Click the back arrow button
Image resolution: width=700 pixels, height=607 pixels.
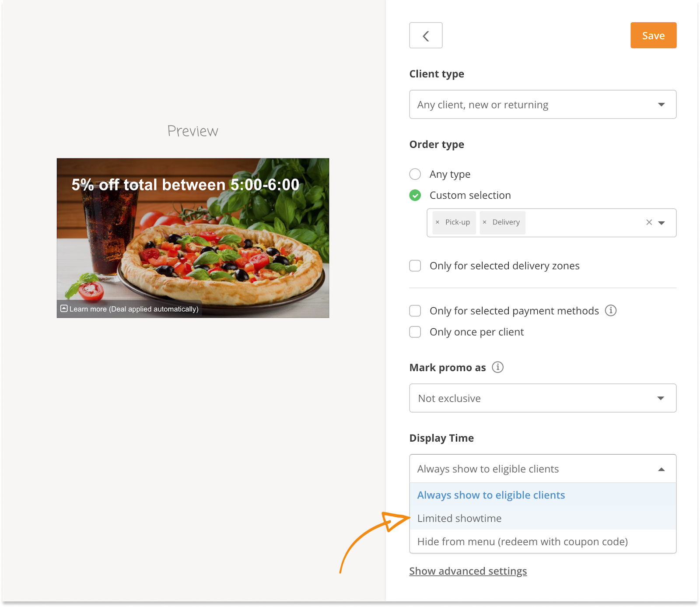(426, 35)
